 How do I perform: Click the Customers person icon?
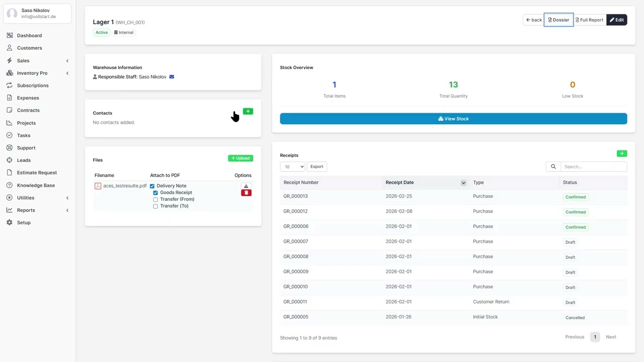pyautogui.click(x=10, y=48)
